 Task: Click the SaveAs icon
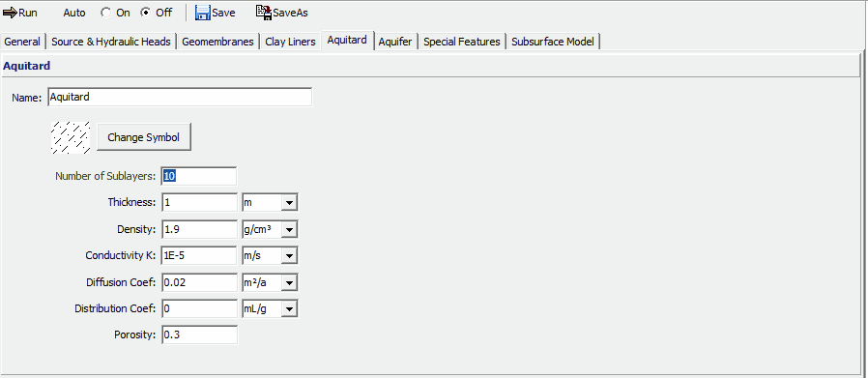click(x=264, y=13)
